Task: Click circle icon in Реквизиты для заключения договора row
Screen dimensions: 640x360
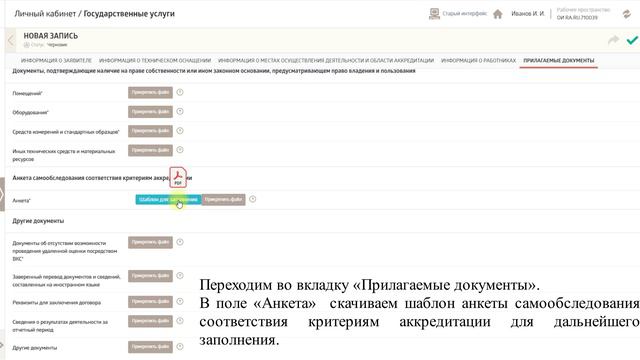Action: [x=180, y=301]
